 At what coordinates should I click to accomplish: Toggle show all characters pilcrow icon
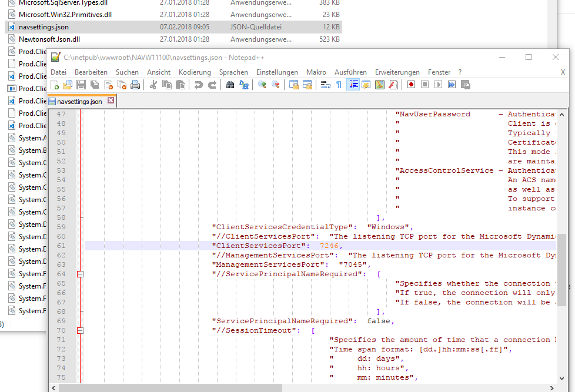339,85
